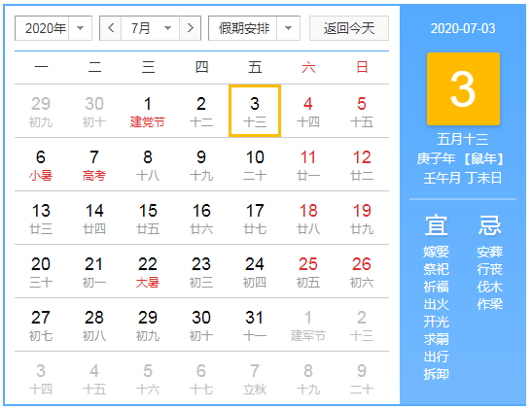
Task: Select August 7 立秋
Action: 255,379
